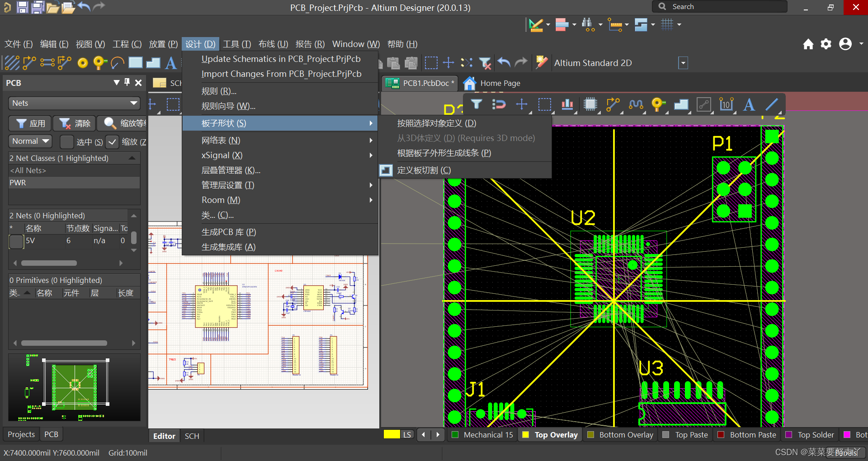Click the Save icon in the title bar

click(x=22, y=7)
